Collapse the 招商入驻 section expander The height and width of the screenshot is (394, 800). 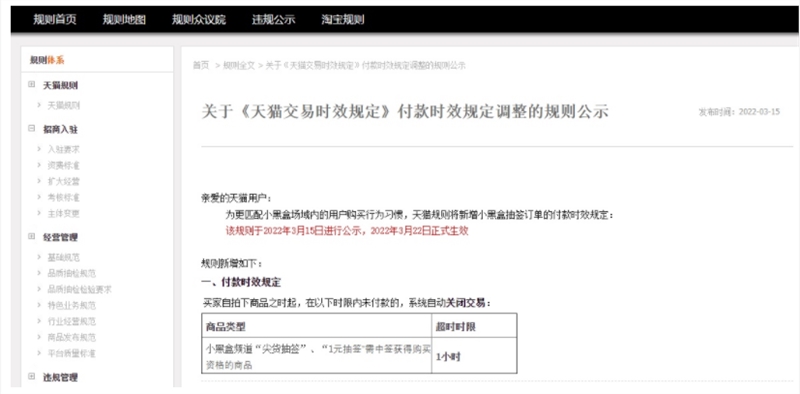coord(32,129)
